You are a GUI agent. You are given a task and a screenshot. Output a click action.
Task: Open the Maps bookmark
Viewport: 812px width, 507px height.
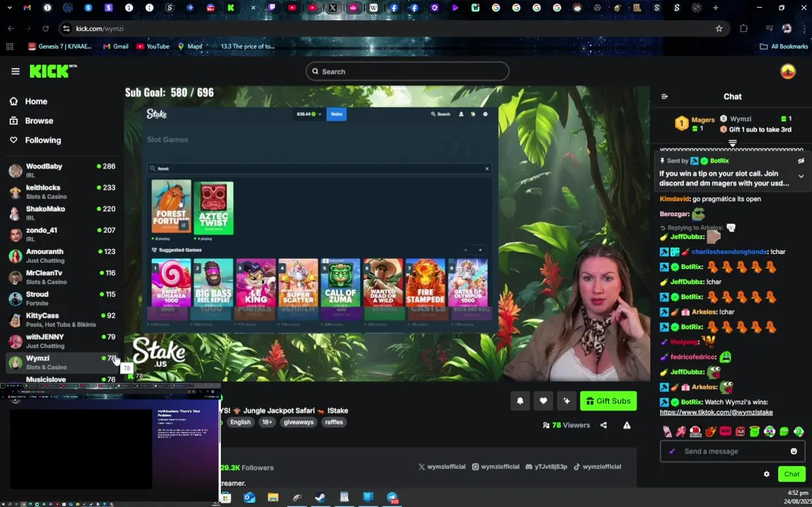(x=189, y=46)
